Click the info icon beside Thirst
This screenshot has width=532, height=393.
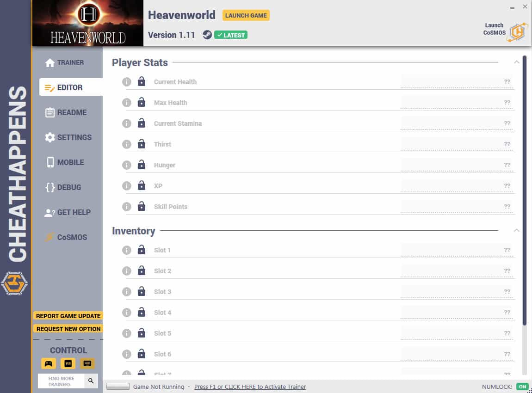127,144
